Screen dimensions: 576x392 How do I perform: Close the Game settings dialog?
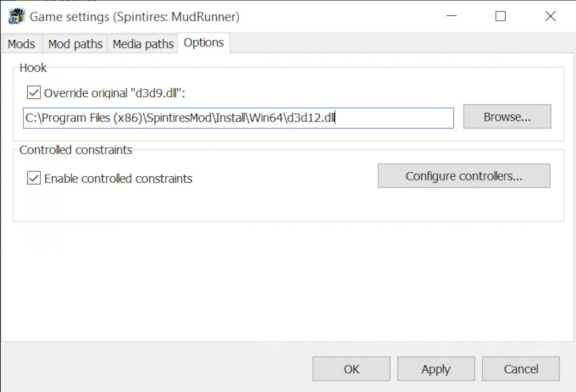click(550, 16)
